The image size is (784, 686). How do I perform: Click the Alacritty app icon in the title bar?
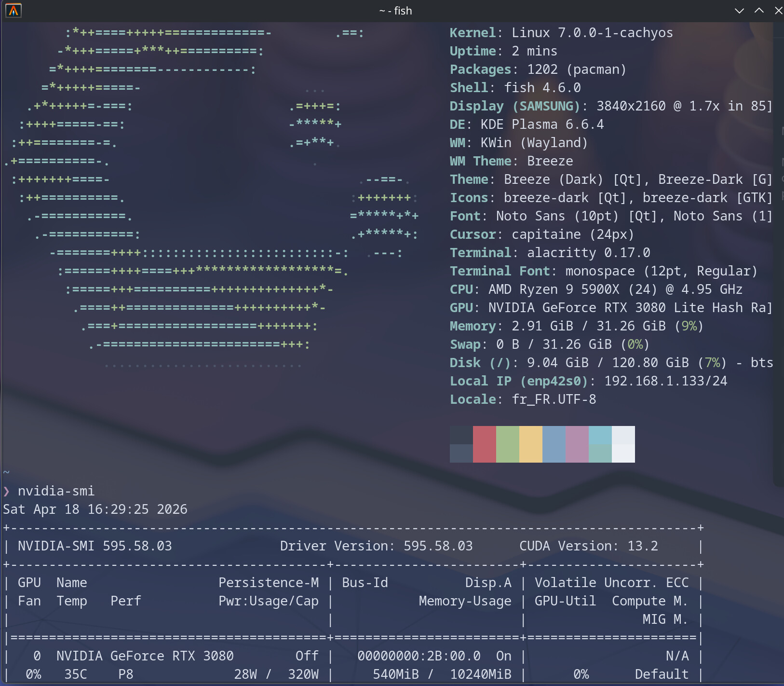(x=14, y=10)
